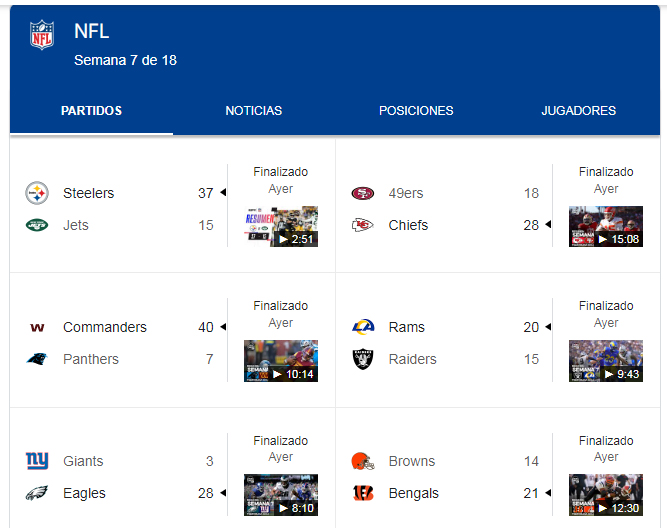Click the Steelers team logo

point(37,193)
